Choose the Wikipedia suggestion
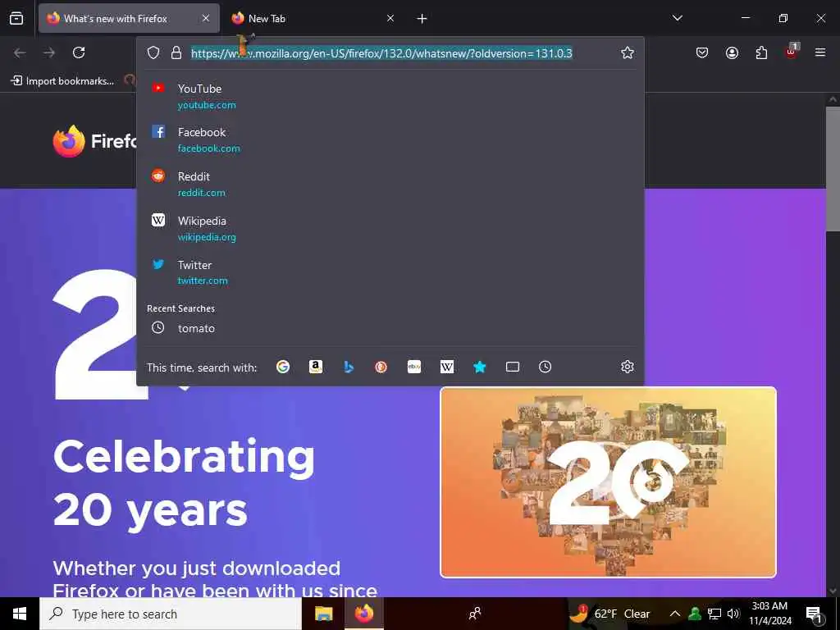Image resolution: width=840 pixels, height=630 pixels. point(390,228)
